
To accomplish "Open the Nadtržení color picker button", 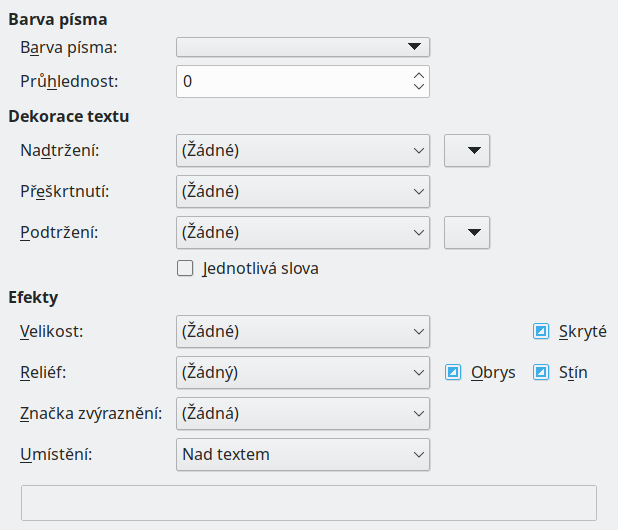I will click(x=466, y=151).
